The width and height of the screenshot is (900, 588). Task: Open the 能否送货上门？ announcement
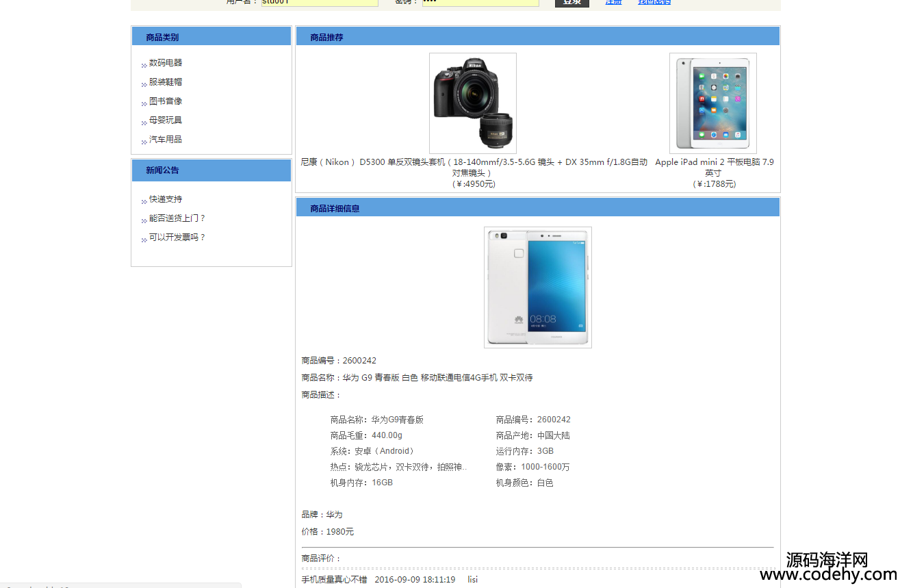tap(178, 218)
